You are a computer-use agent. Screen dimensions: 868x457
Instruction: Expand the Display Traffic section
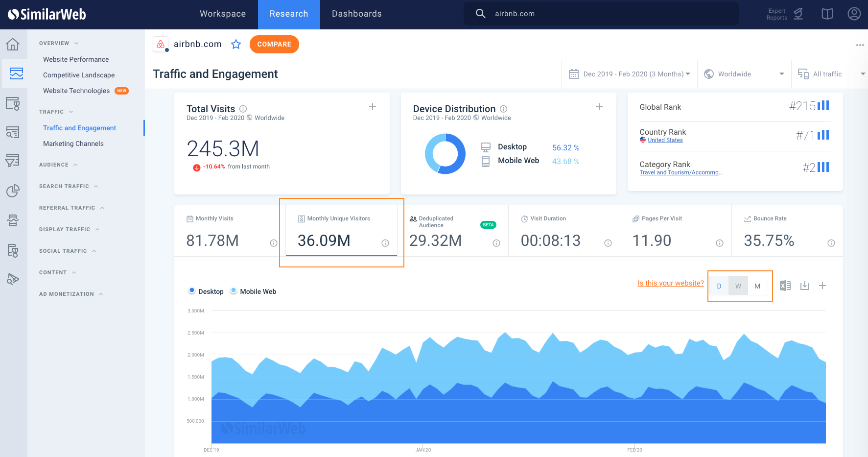click(69, 229)
